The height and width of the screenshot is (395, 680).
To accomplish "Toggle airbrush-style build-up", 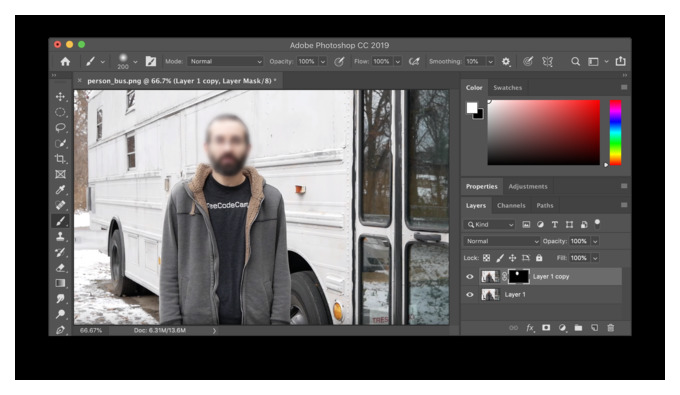I will tap(414, 62).
